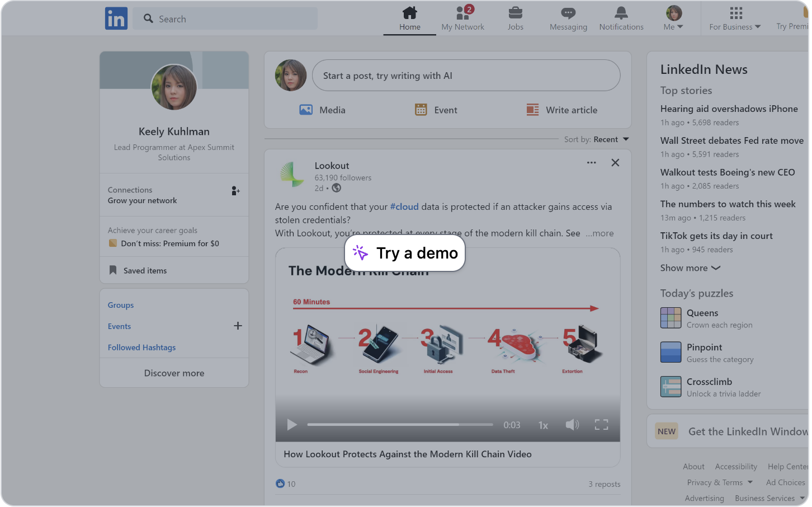Open the Crossclimb puzzle icon
The image size is (812, 507).
tap(671, 387)
